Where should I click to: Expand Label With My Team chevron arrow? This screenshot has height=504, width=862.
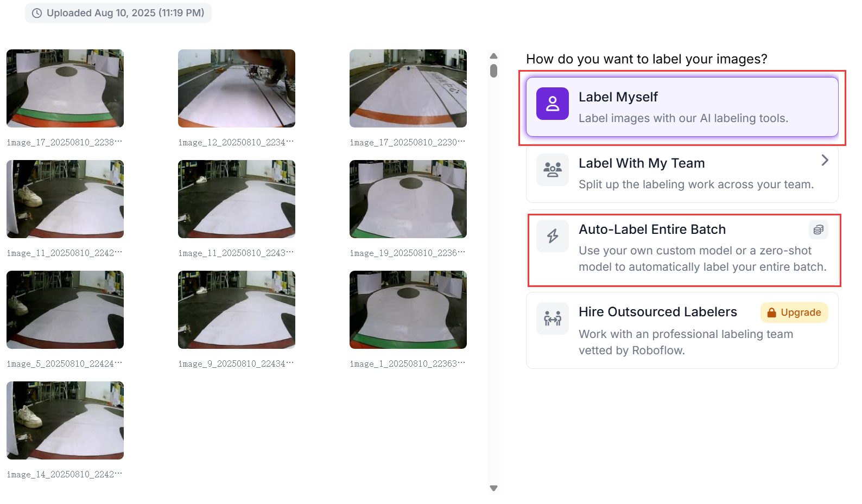coord(825,160)
